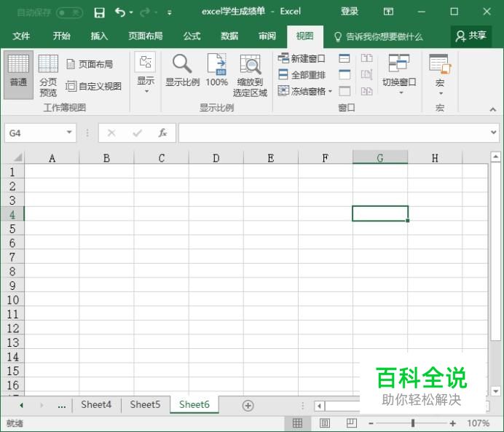This screenshot has width=504, height=432.
Task: Click View Side by Side icon
Action: (367, 58)
